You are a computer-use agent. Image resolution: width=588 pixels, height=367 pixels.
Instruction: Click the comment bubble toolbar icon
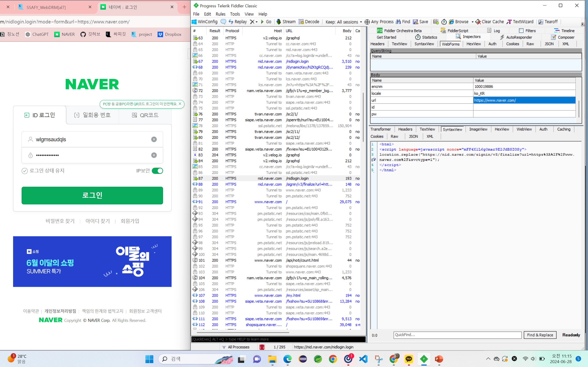pyautogui.click(x=223, y=22)
